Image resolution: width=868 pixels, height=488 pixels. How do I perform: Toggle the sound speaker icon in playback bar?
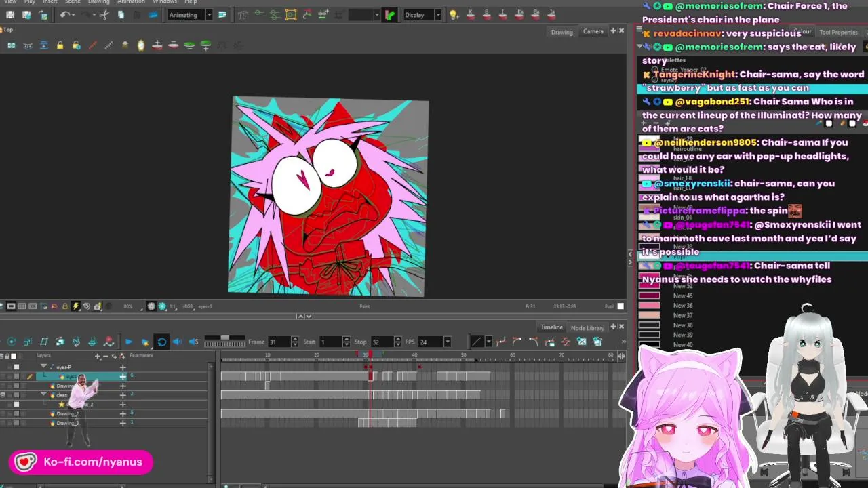[178, 342]
